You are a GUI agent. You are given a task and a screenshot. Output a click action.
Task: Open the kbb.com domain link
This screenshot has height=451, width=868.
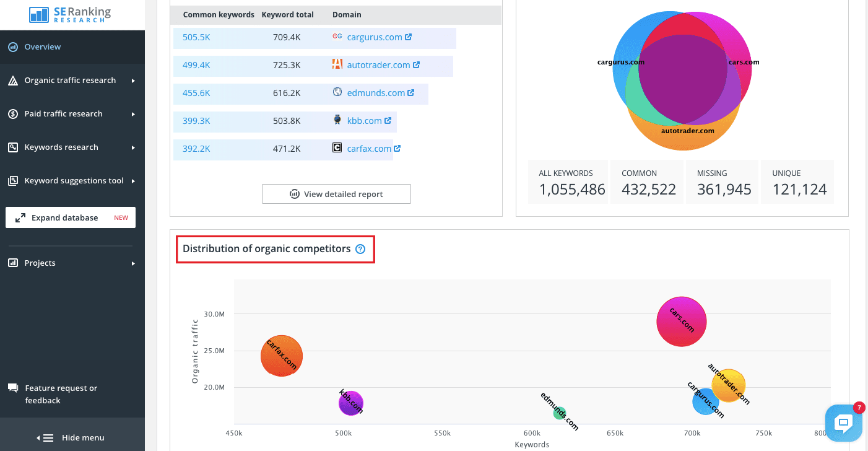(364, 121)
